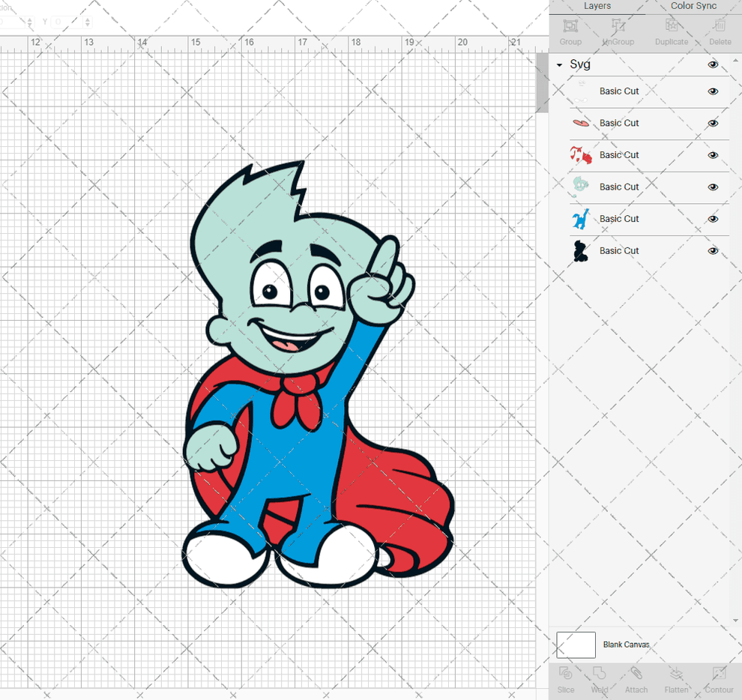Image resolution: width=742 pixels, height=700 pixels.
Task: Select the Weld tool
Action: click(599, 680)
